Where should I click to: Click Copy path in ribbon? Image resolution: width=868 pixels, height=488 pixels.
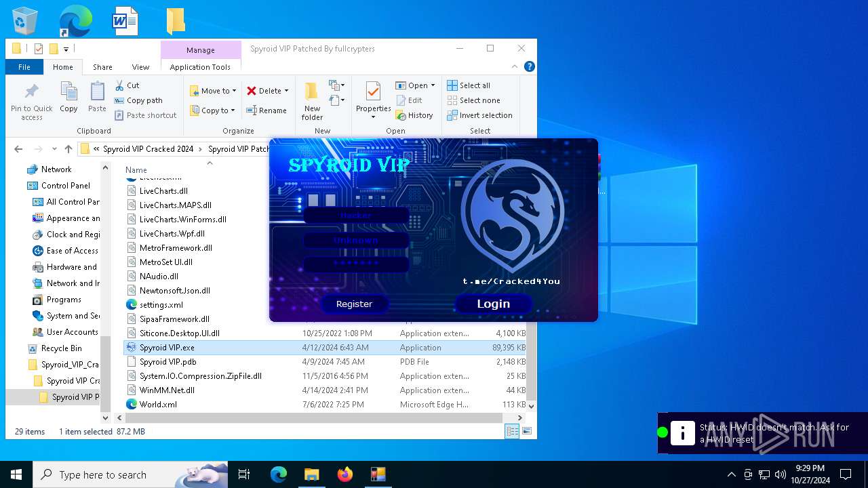click(138, 100)
